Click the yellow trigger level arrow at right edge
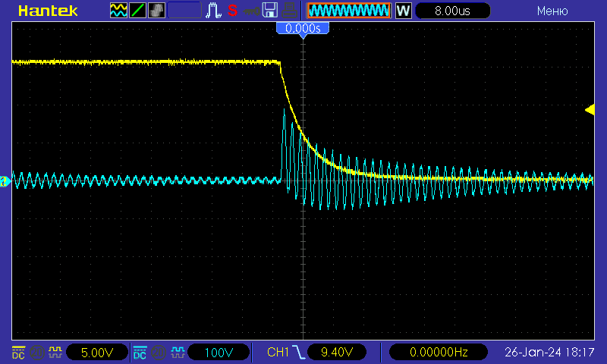The height and width of the screenshot is (364, 607). (x=590, y=110)
